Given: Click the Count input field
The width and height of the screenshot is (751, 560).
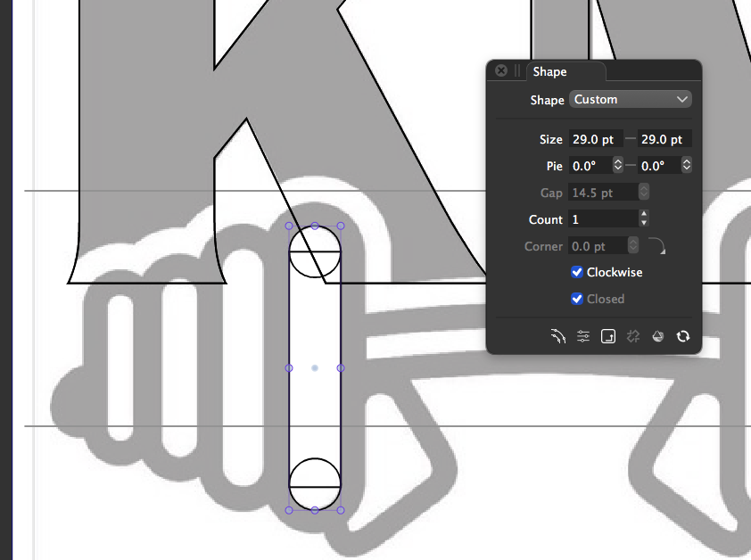Looking at the screenshot, I should [x=602, y=219].
